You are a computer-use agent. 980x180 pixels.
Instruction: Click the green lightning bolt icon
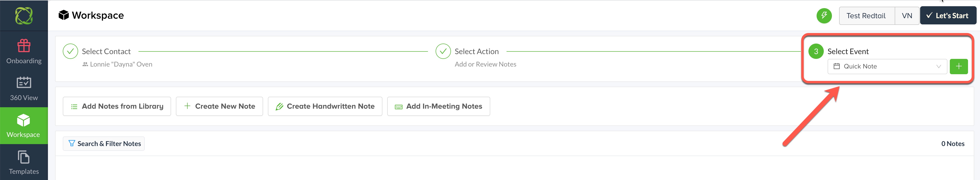click(x=824, y=16)
